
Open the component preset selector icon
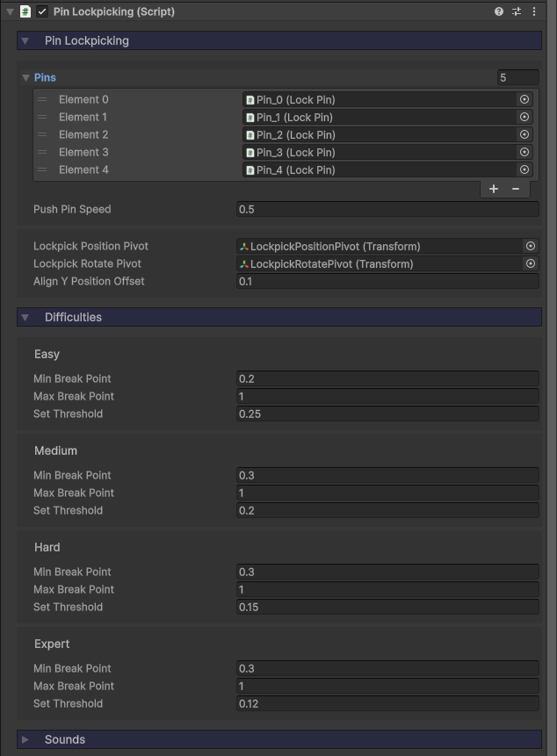click(517, 11)
